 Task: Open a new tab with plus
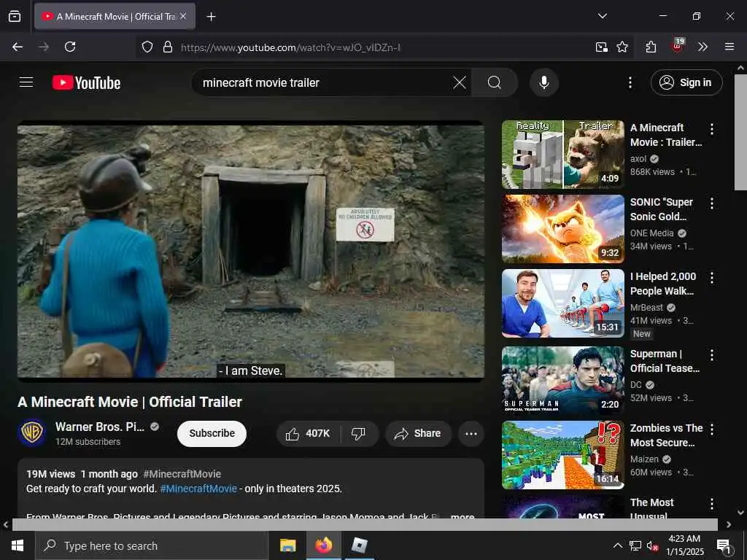(211, 17)
